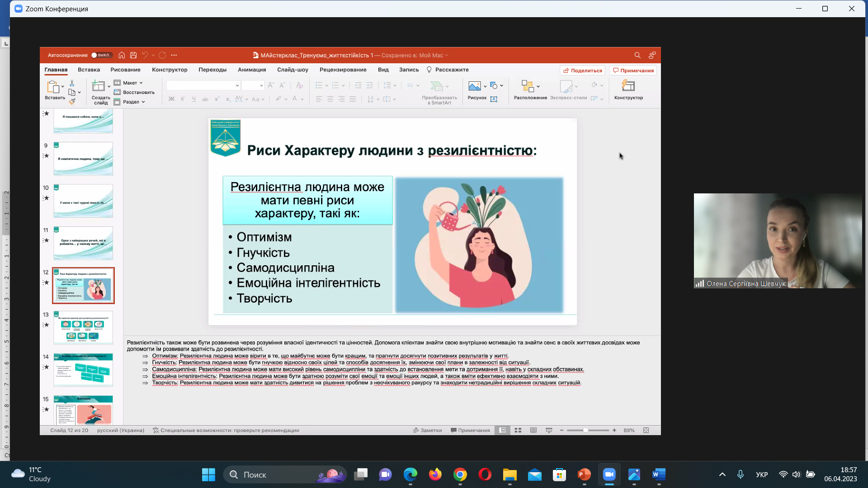Open the Конструктор designer ideas icon

(x=628, y=89)
